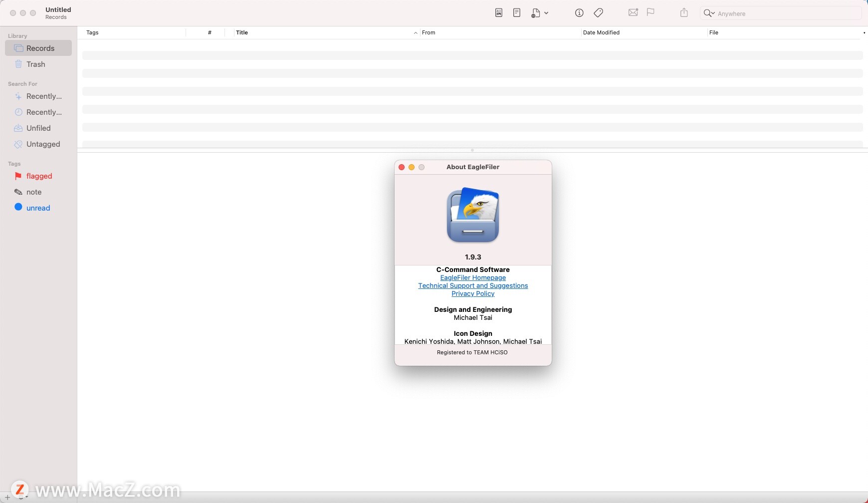The height and width of the screenshot is (503, 868).
Task: Click the flag toolbar icon
Action: pos(651,12)
